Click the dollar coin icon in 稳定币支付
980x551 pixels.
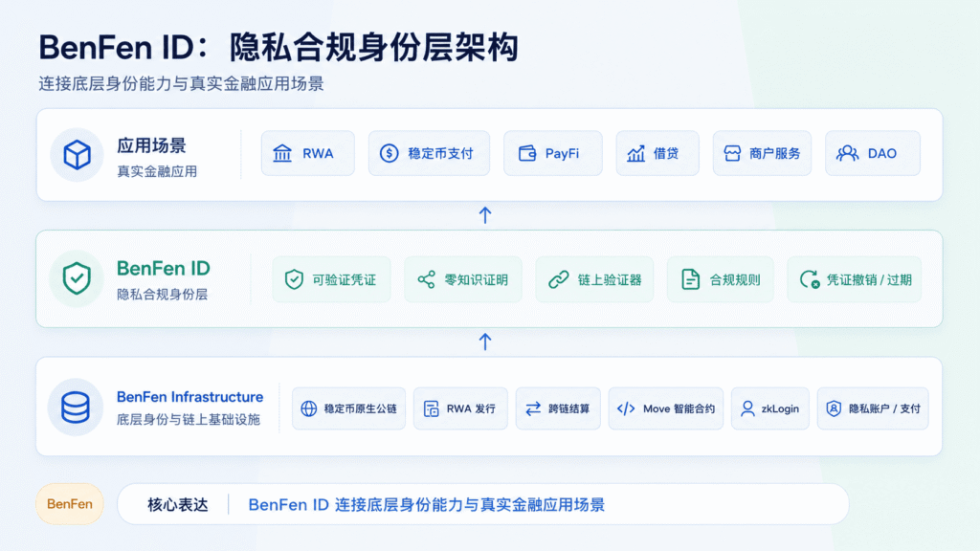pos(389,153)
